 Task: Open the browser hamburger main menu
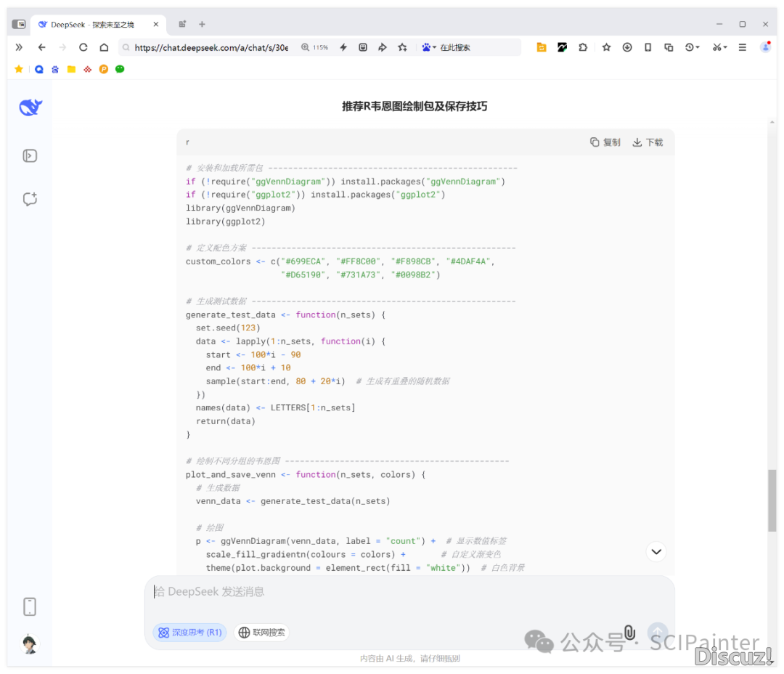[x=743, y=47]
